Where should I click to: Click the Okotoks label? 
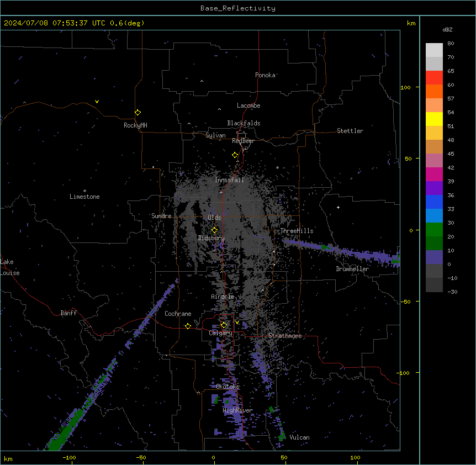pos(228,387)
